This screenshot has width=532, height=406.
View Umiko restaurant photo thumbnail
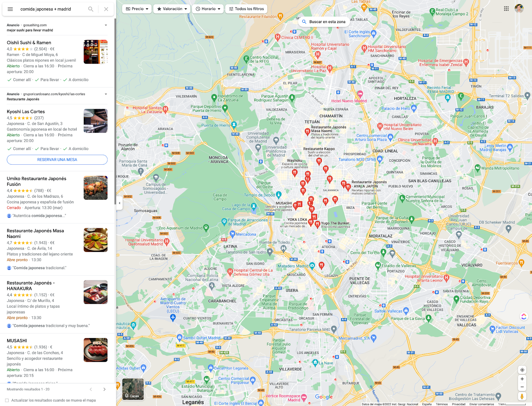[x=96, y=188]
